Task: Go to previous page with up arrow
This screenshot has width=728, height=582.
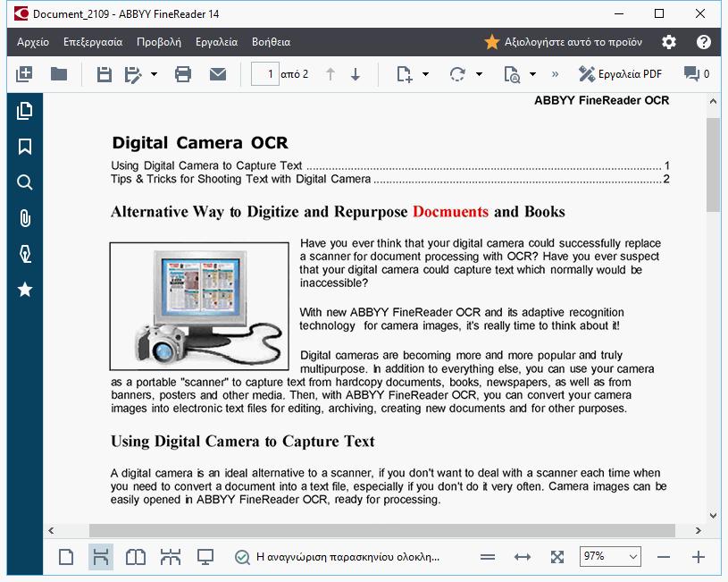Action: [x=331, y=74]
